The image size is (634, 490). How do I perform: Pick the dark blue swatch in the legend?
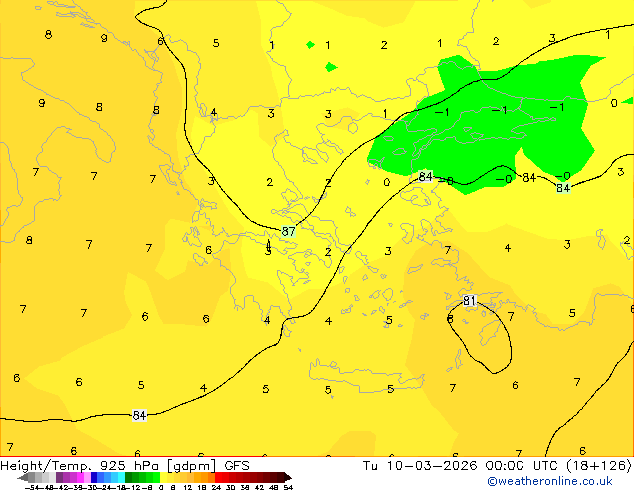coord(94,477)
